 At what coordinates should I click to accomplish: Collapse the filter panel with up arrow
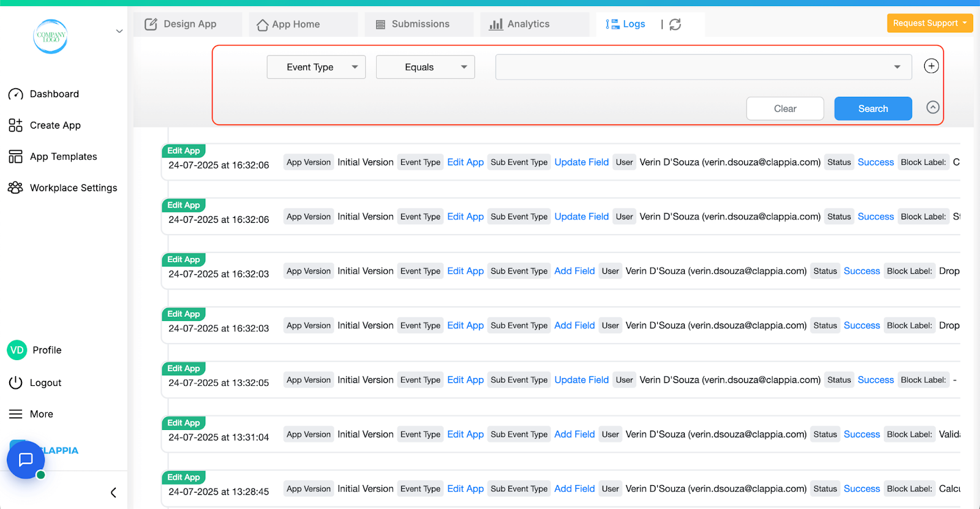(932, 107)
